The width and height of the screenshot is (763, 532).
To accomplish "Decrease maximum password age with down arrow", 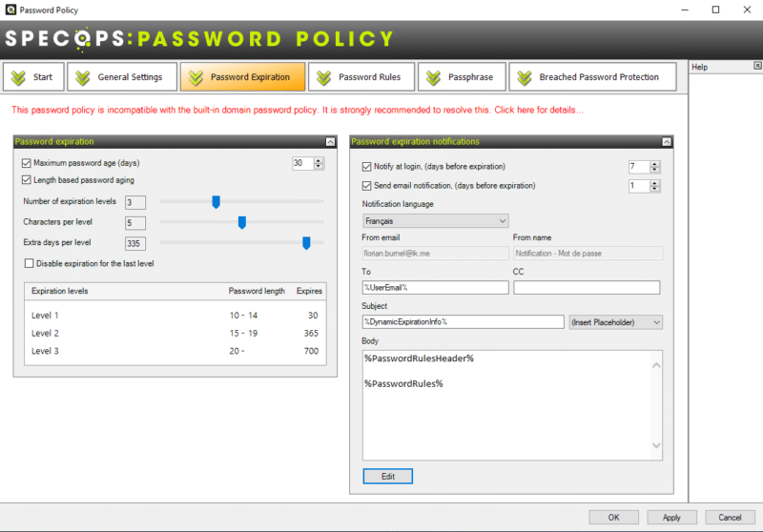I will pos(319,166).
